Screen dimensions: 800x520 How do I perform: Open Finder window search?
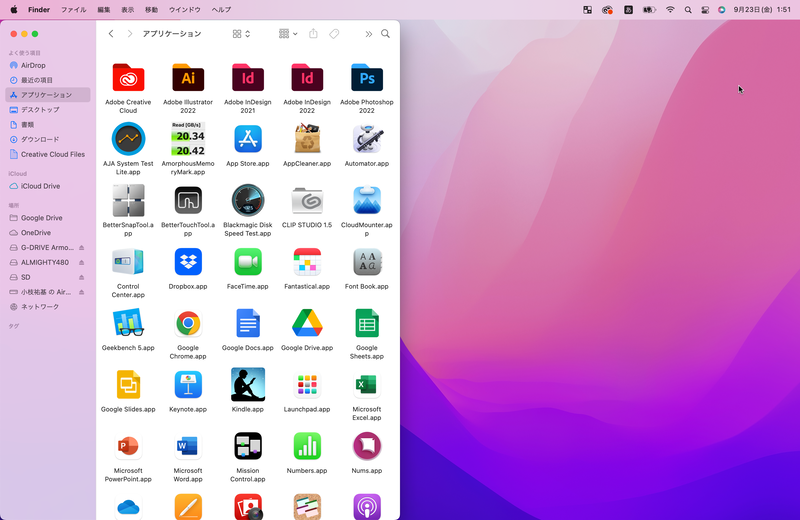[386, 34]
